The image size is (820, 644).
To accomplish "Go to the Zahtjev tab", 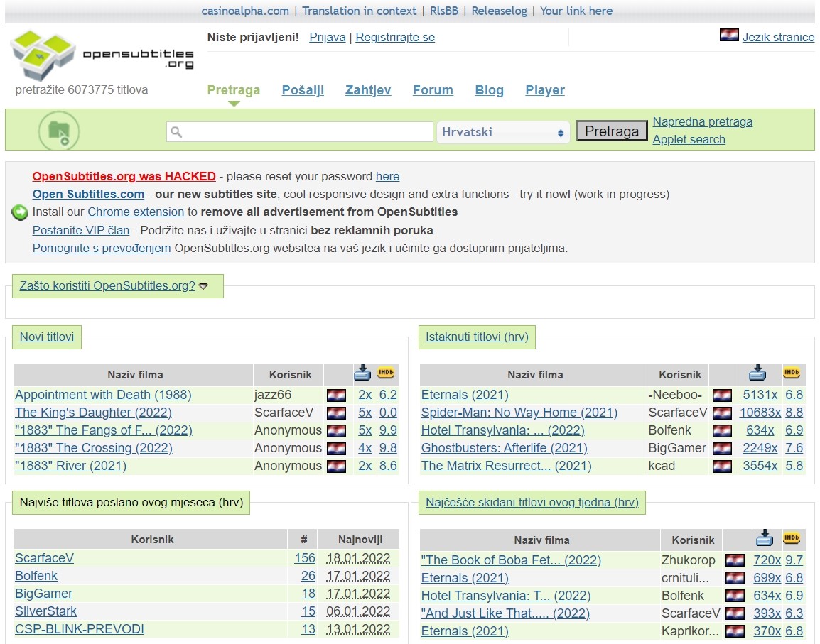I will [x=367, y=90].
